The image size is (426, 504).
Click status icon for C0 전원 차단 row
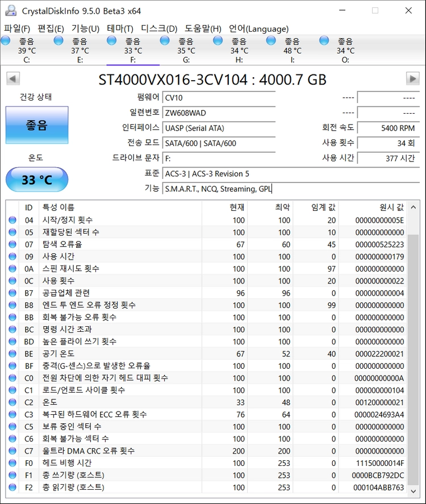(12, 378)
